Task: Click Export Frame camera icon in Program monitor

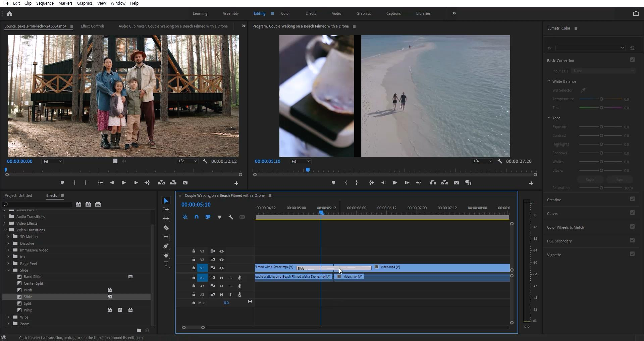Action: click(457, 183)
